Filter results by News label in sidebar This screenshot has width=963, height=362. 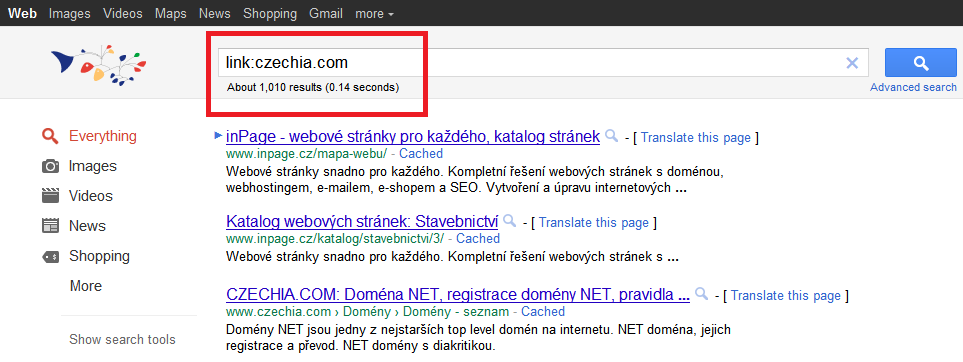point(87,226)
